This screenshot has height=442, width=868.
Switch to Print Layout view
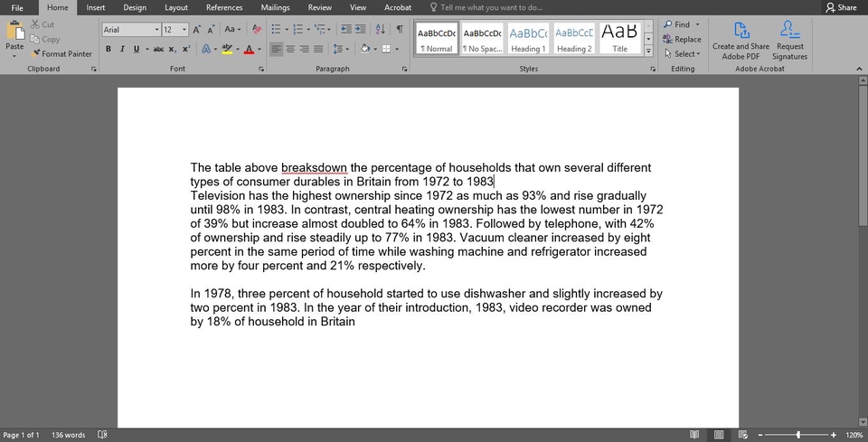point(719,435)
